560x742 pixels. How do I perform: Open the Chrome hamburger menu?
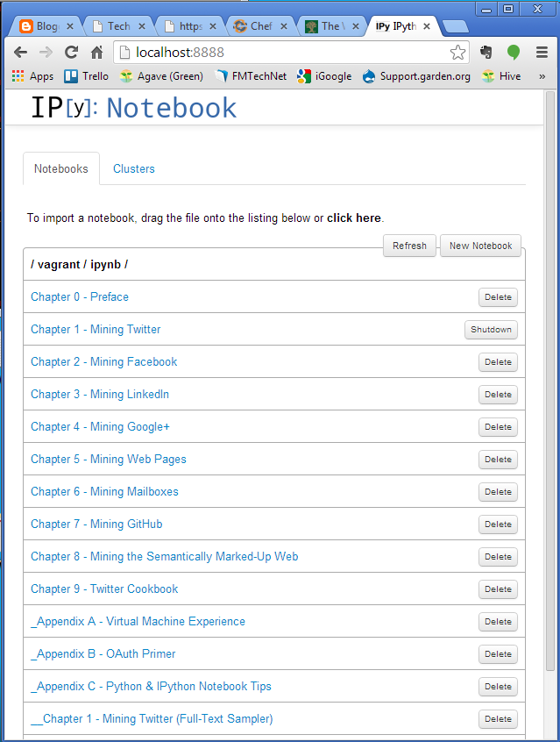pos(540,53)
